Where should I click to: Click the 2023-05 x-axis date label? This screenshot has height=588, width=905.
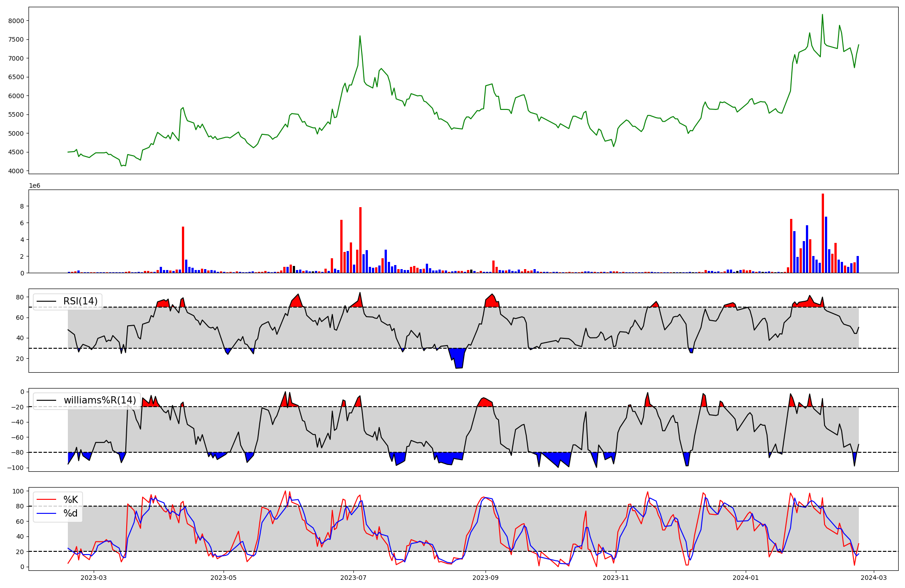pos(224,578)
